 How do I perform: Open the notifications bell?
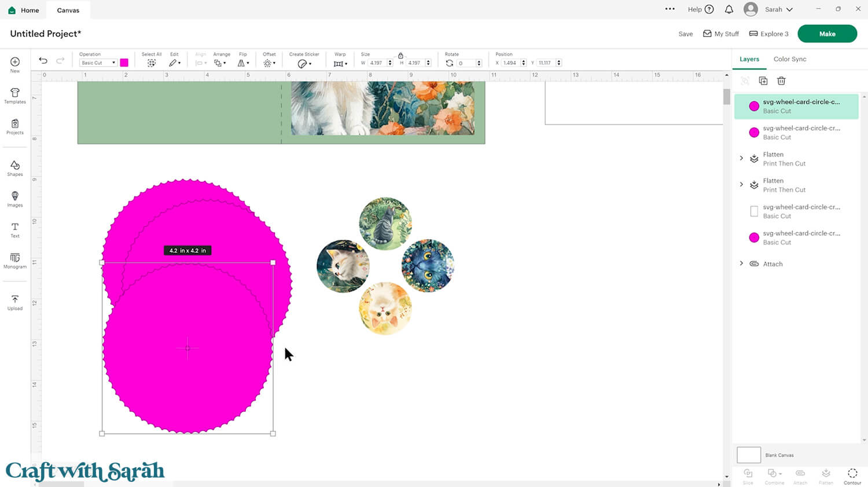tap(729, 9)
